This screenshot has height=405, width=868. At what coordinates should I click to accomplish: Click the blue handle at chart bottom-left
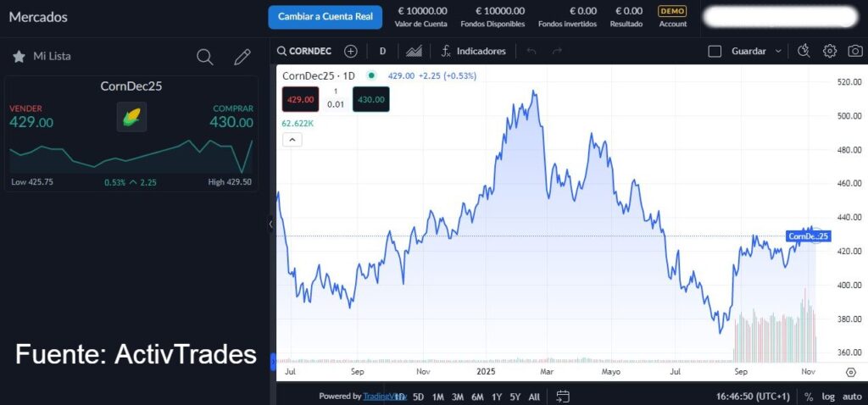[x=272, y=362]
